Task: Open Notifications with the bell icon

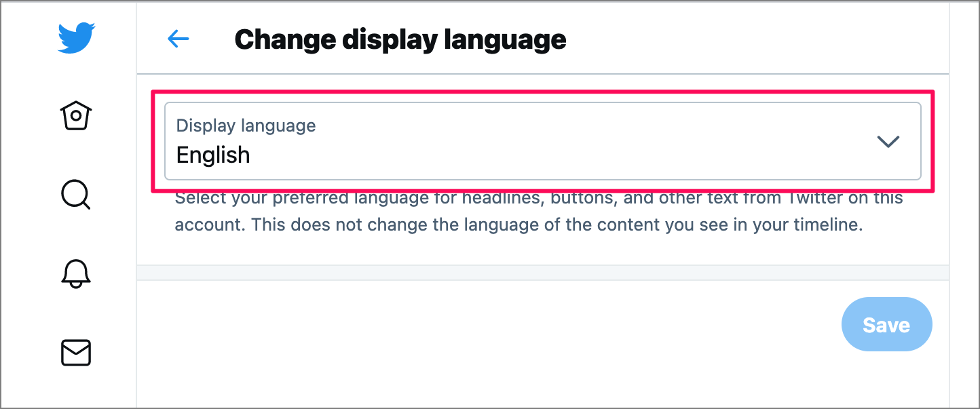Action: coord(76,273)
